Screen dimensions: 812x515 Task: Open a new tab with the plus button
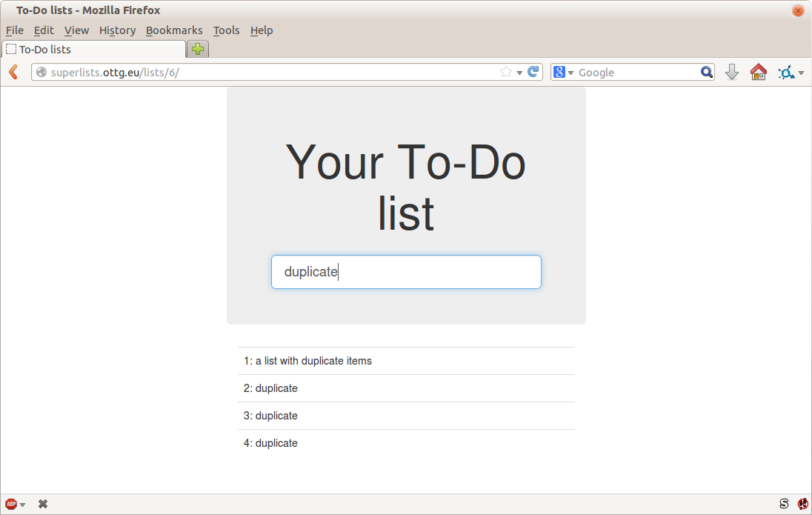(197, 48)
